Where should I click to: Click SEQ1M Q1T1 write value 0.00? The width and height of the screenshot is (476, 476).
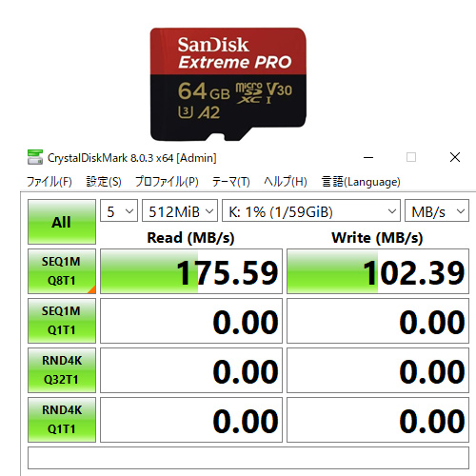pyautogui.click(x=378, y=321)
